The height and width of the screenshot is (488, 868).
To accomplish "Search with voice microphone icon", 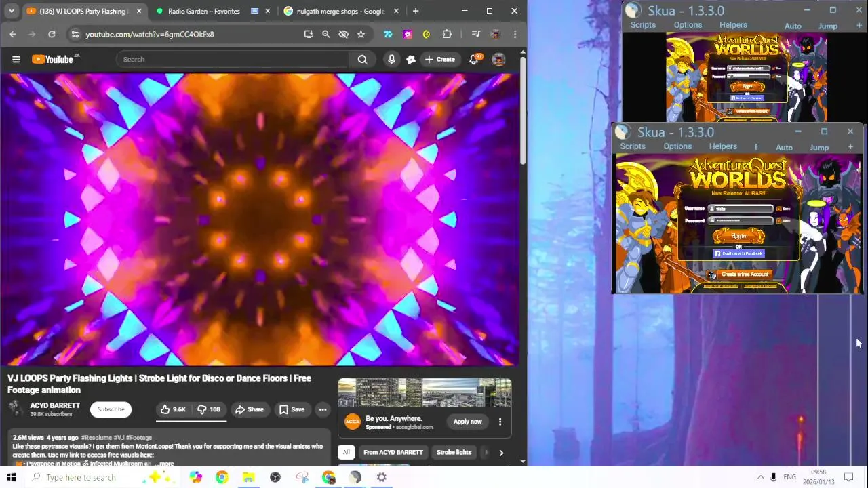I will pyautogui.click(x=391, y=59).
